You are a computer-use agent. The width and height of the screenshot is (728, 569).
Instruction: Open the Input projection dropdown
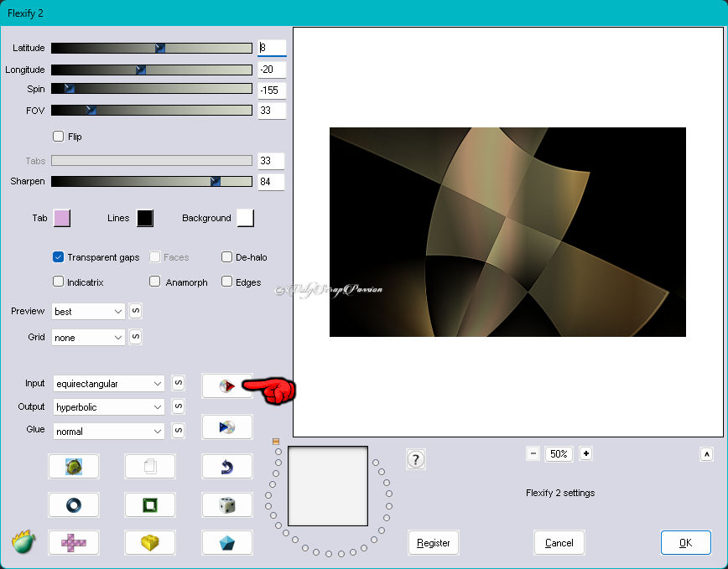pos(109,384)
